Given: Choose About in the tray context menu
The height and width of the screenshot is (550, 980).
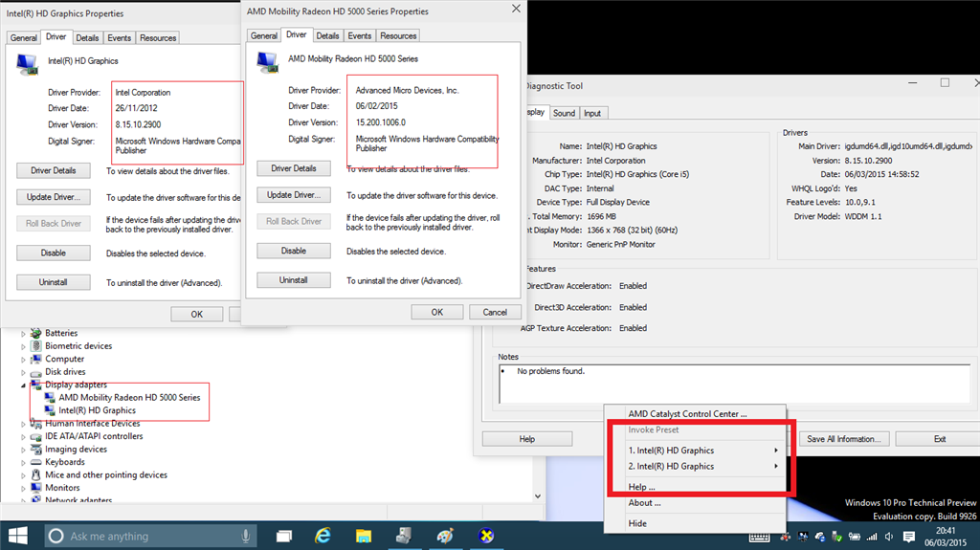Looking at the screenshot, I should coord(644,502).
